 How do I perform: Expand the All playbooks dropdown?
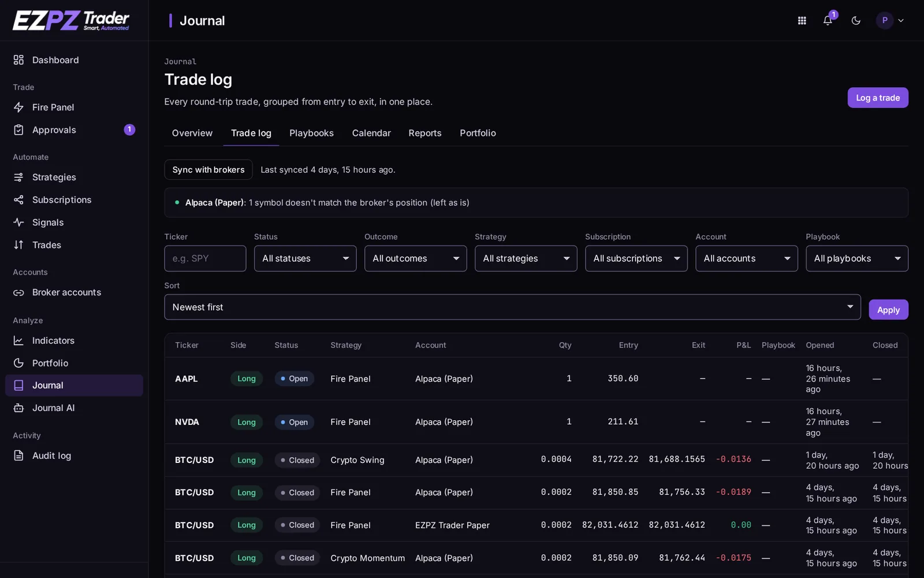click(856, 258)
